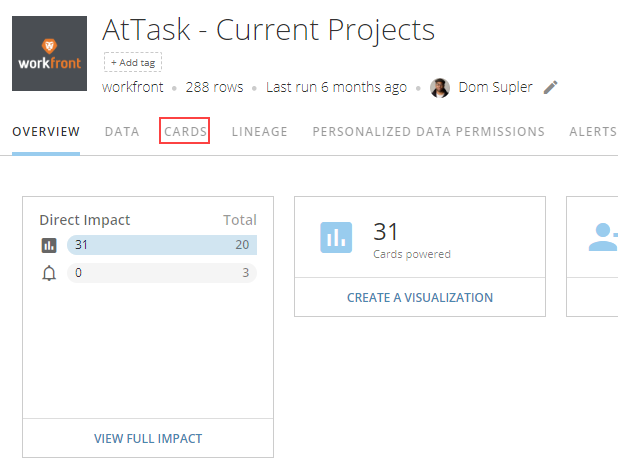Click the blue cards powered chart icon
Image resolution: width=618 pixels, height=462 pixels.
click(x=336, y=237)
